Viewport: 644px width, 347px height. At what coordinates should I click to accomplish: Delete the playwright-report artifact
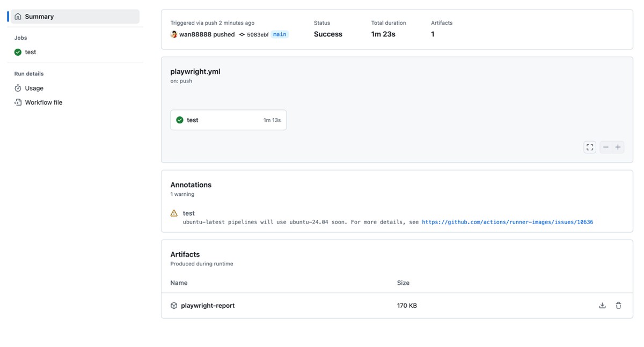click(x=618, y=306)
